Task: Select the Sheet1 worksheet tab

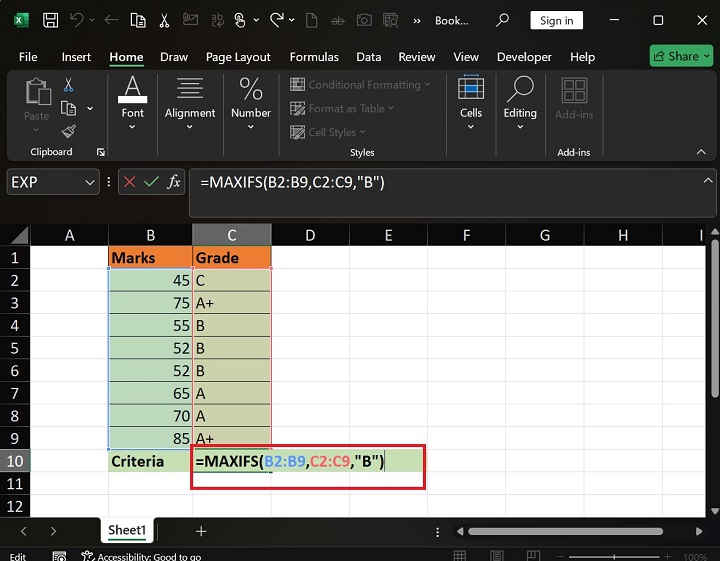Action: pos(127,531)
